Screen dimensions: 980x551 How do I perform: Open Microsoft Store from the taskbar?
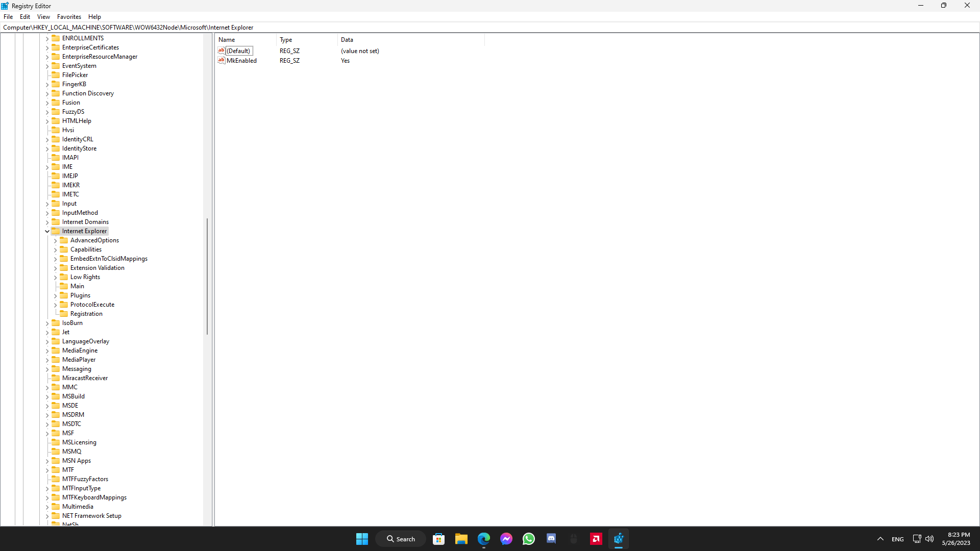(438, 539)
